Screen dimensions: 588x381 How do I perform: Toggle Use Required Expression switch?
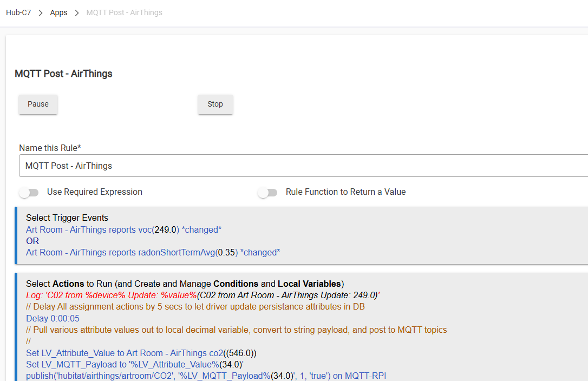(29, 192)
